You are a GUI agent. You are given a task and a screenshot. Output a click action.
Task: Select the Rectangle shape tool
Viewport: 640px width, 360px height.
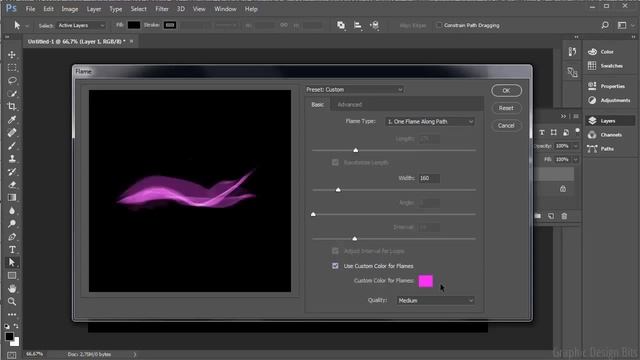(12, 276)
